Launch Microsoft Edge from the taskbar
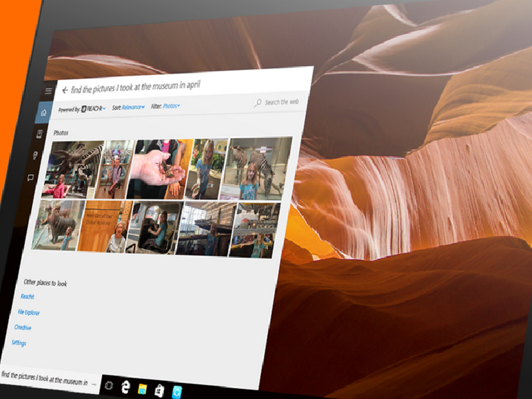This screenshot has height=399, width=532. coord(126,387)
